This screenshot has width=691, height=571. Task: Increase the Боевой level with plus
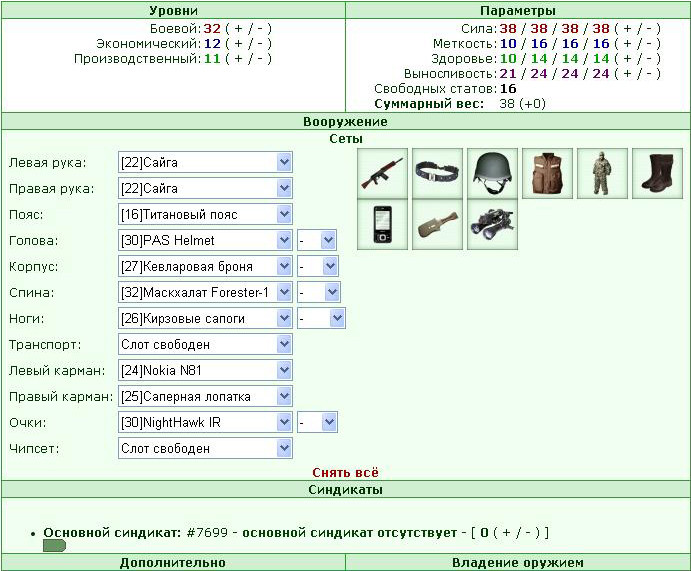point(238,29)
